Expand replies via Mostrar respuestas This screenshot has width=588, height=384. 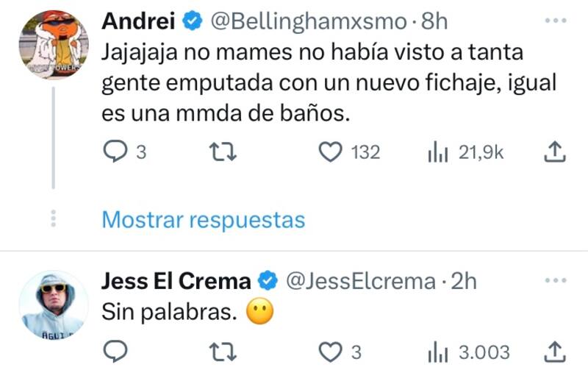pos(202,219)
